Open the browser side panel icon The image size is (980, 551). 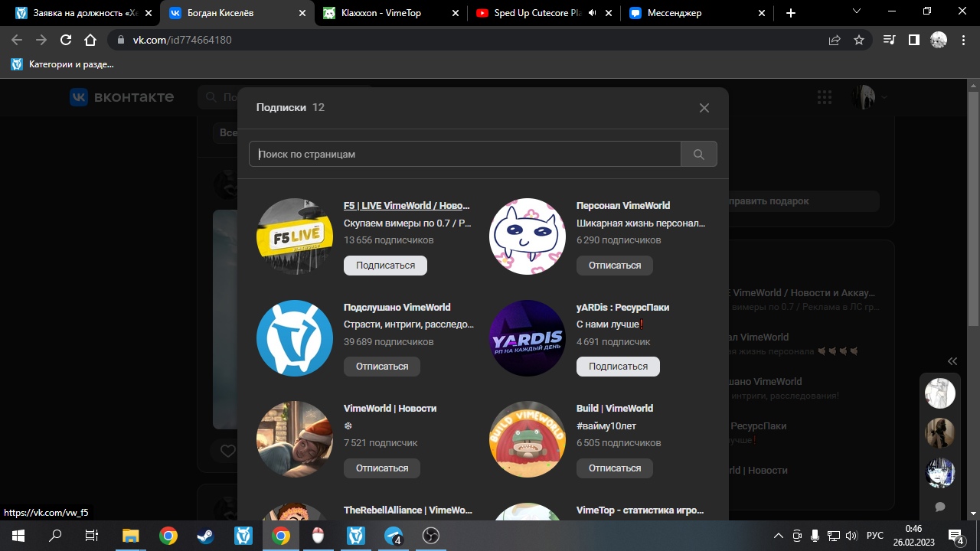click(913, 40)
